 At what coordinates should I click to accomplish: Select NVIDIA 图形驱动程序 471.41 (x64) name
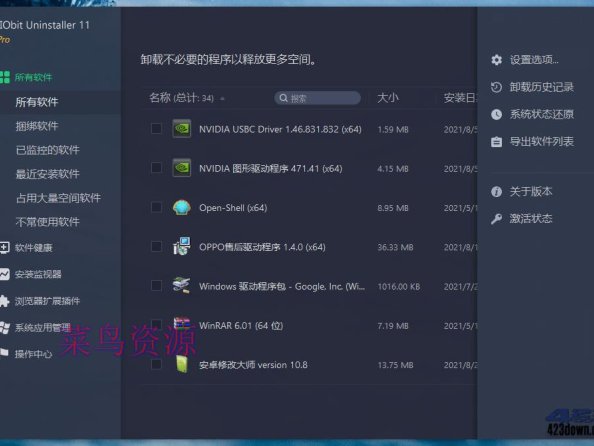(270, 169)
